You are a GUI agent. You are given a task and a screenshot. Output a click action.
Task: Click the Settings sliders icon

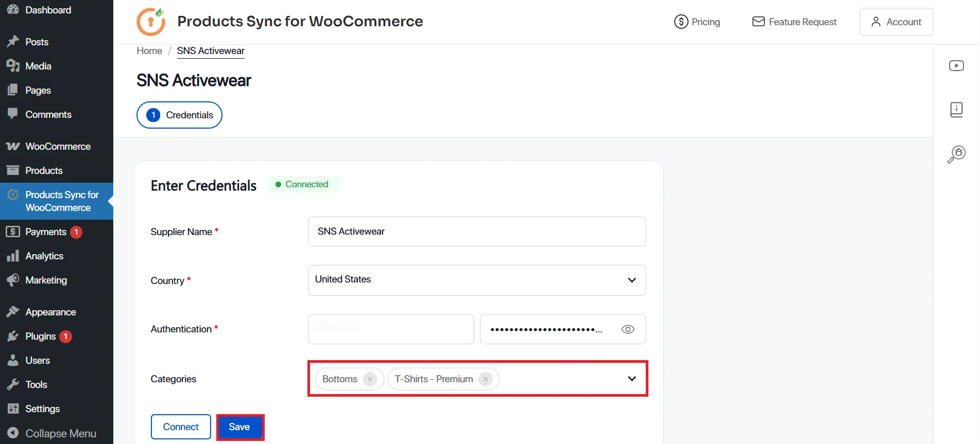(x=13, y=409)
